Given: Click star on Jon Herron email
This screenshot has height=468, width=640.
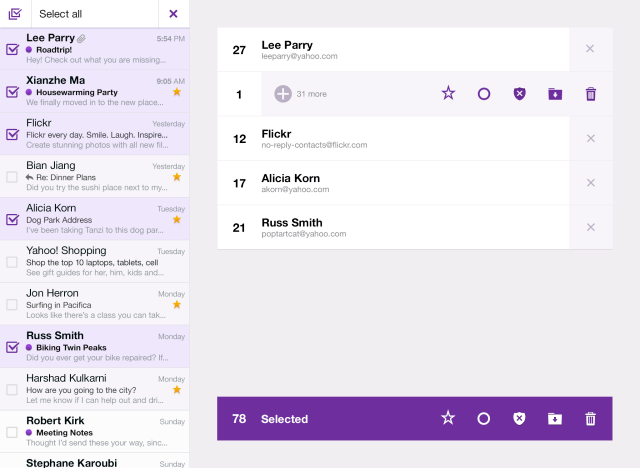Looking at the screenshot, I should point(177,304).
